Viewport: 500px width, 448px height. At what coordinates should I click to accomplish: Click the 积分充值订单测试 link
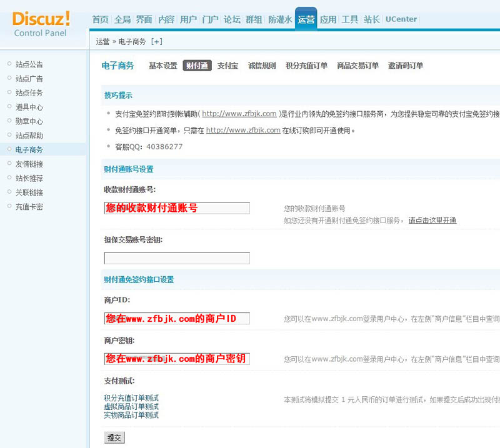131,398
